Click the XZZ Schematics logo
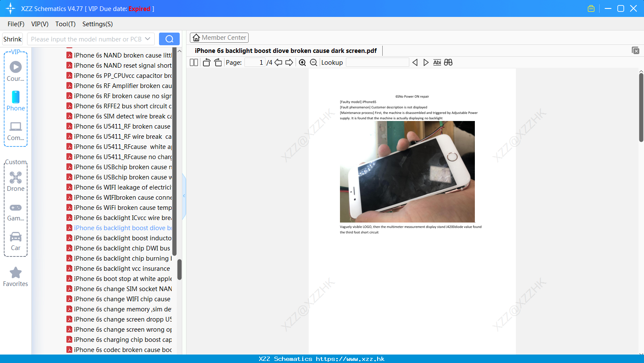The height and width of the screenshot is (363, 644). [x=11, y=8]
